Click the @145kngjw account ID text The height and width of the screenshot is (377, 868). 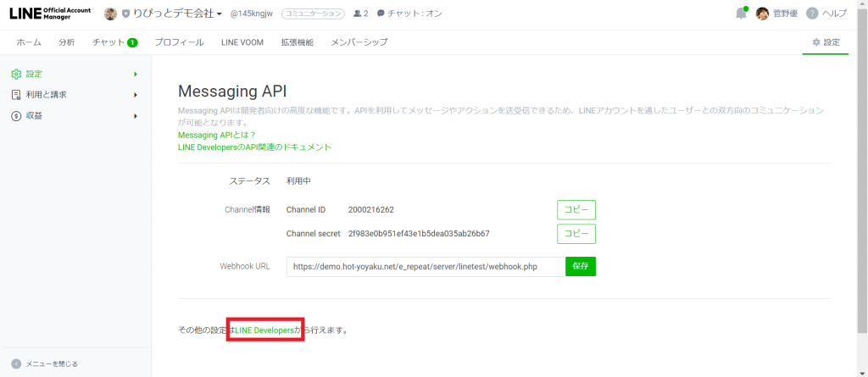click(253, 14)
